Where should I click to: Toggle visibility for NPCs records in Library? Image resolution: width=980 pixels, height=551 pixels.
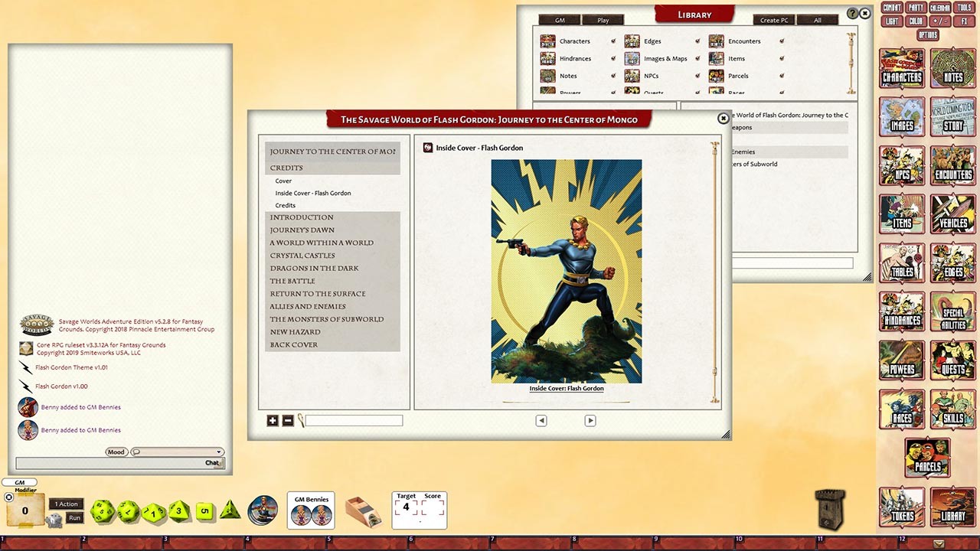click(697, 75)
